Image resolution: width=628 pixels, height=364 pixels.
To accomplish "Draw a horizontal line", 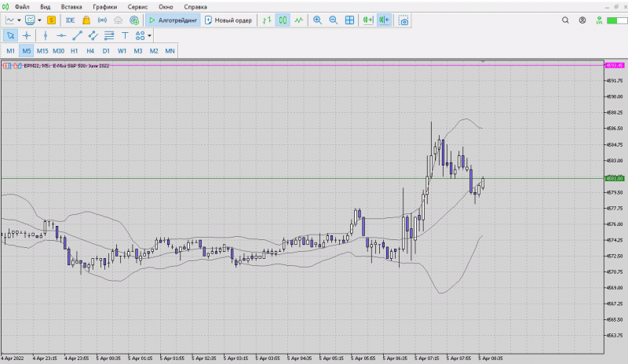I will (61, 35).
